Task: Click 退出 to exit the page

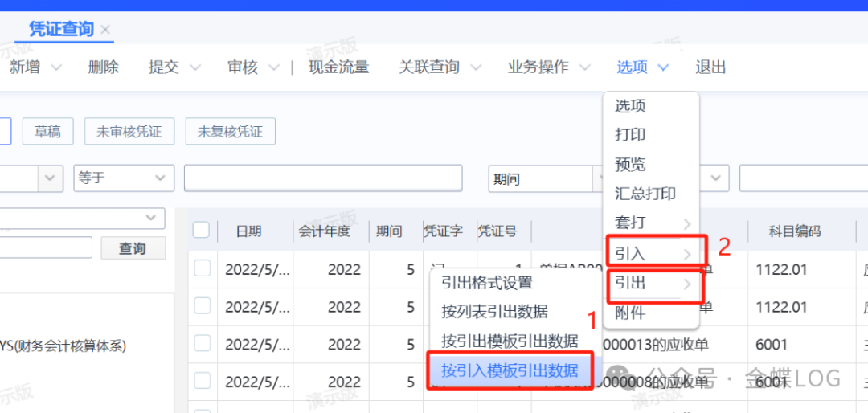Action: [x=710, y=67]
